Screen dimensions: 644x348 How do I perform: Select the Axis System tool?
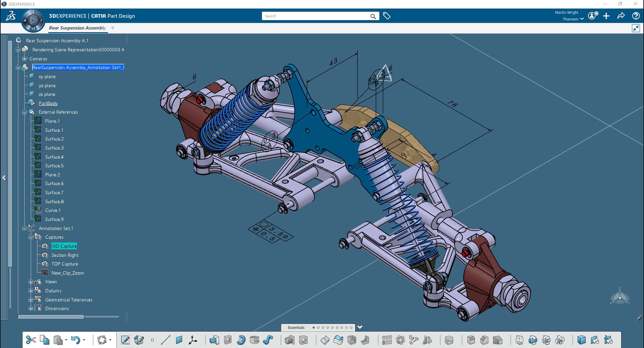coord(193,340)
